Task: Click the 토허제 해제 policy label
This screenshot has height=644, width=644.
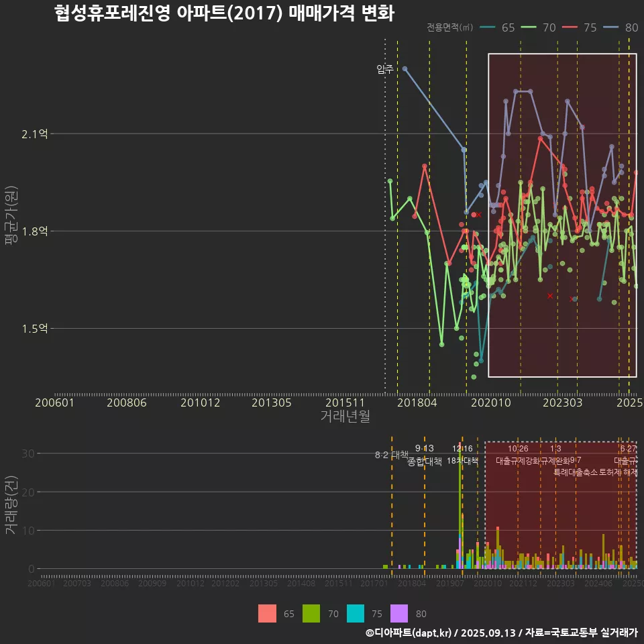Action: pos(619,472)
